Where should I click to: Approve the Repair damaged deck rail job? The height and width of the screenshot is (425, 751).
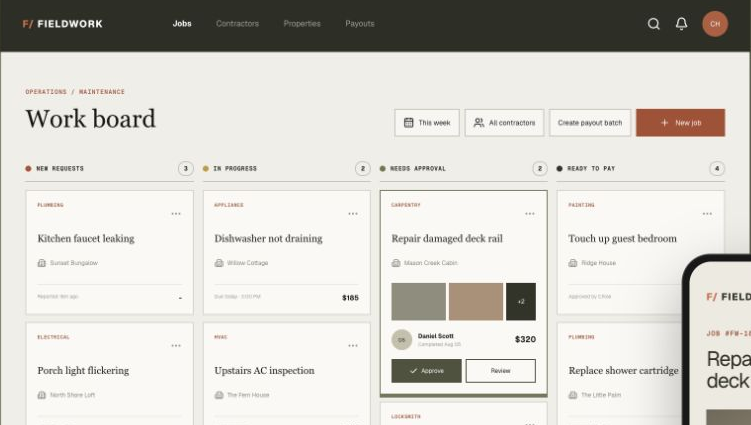pyautogui.click(x=426, y=371)
